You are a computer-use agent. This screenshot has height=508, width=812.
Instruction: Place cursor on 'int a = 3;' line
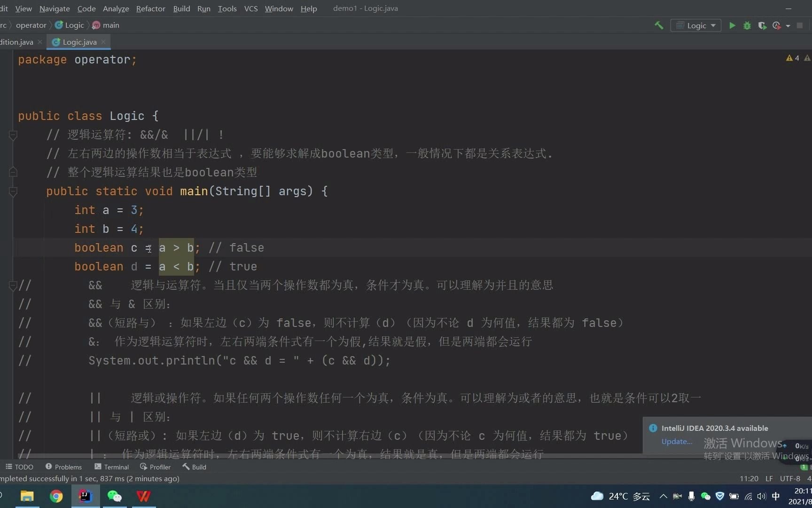point(109,210)
